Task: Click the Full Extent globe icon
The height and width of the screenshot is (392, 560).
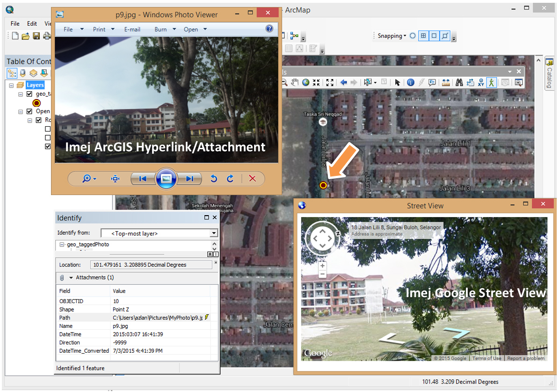Action: 305,82
